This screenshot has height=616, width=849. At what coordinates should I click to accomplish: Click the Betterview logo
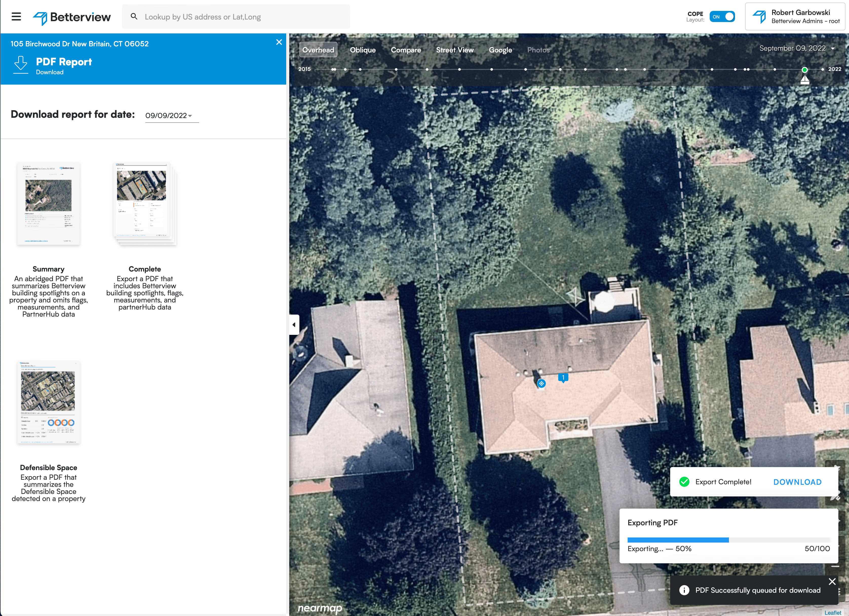[x=72, y=17]
